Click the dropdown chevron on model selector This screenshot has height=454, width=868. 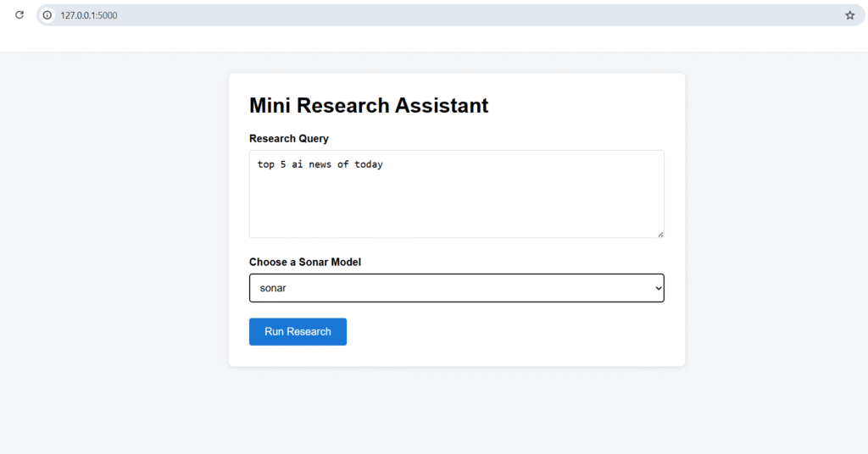click(658, 288)
